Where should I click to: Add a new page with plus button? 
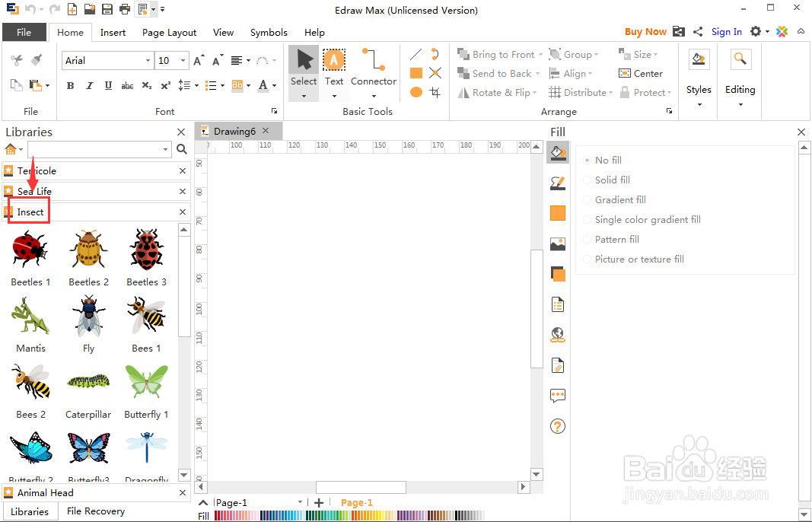pos(319,502)
